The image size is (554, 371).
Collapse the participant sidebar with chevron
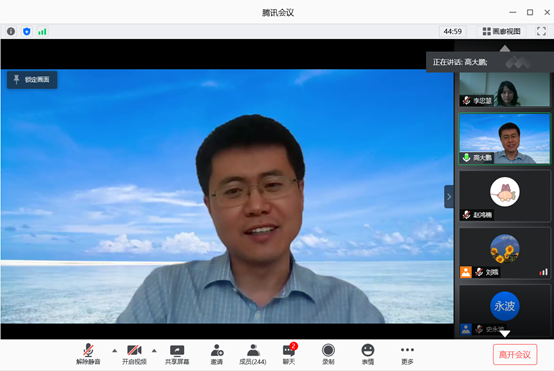(449, 196)
